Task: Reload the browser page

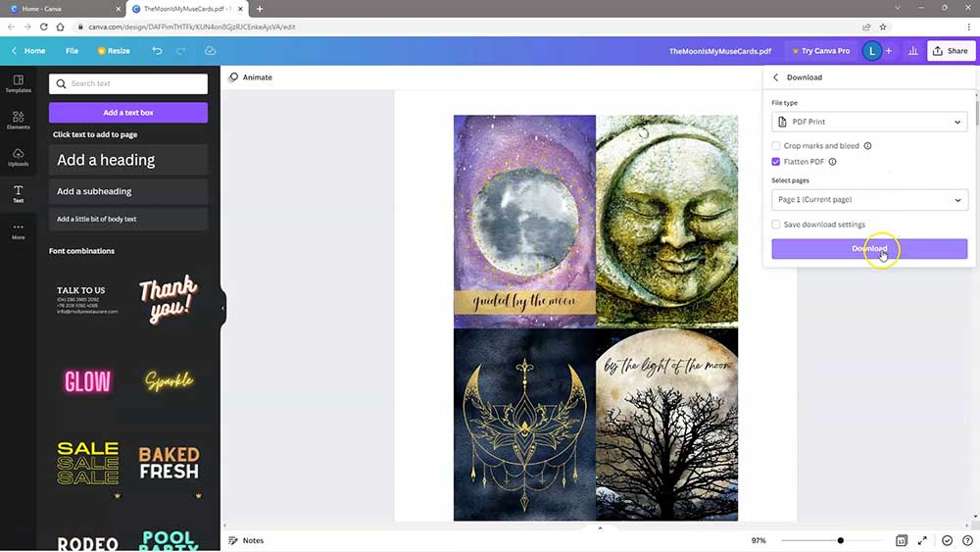Action: 44,26
